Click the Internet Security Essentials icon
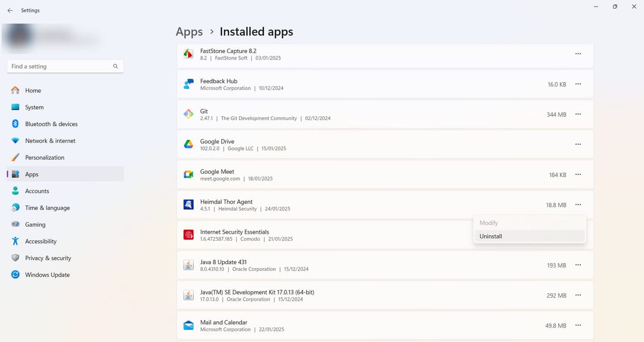 point(188,235)
